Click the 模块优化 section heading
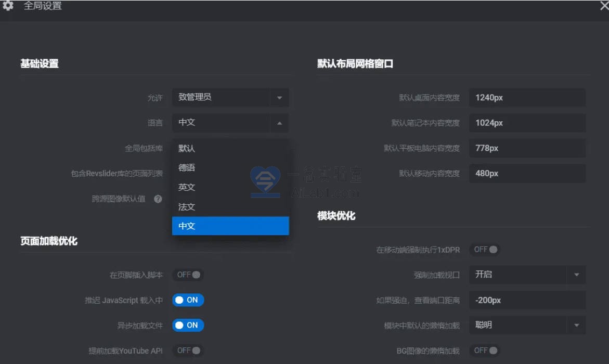 (336, 216)
